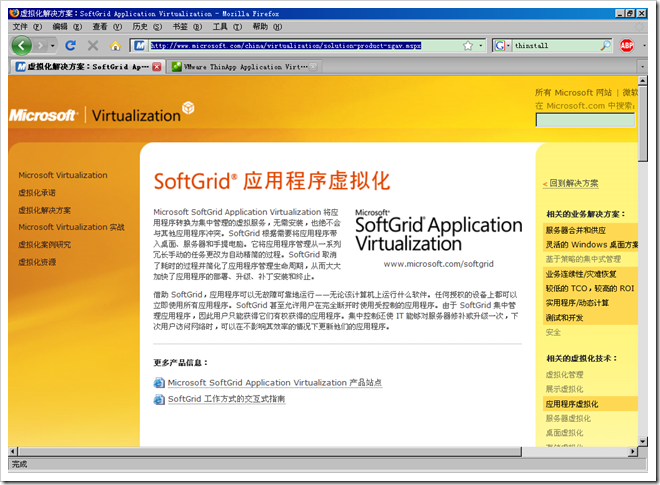Open 灵活的 Windows 桌面方案 link
The width and height of the screenshot is (660, 485).
point(591,245)
